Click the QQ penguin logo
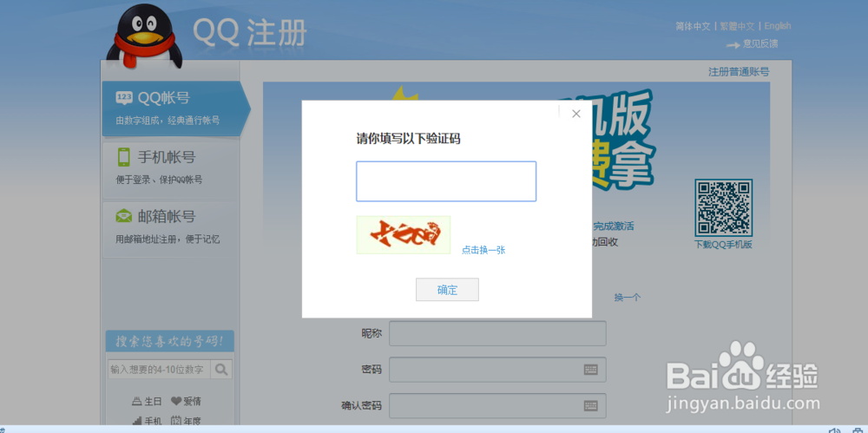The height and width of the screenshot is (433, 868). (x=144, y=36)
